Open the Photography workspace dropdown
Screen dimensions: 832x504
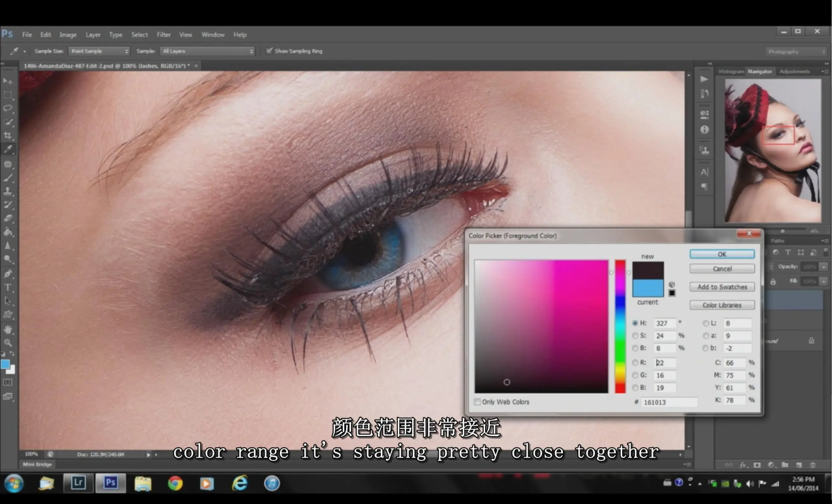(796, 52)
